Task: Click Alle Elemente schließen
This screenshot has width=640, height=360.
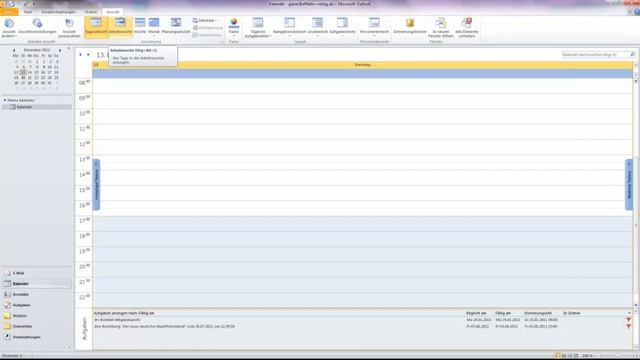Action: click(467, 28)
